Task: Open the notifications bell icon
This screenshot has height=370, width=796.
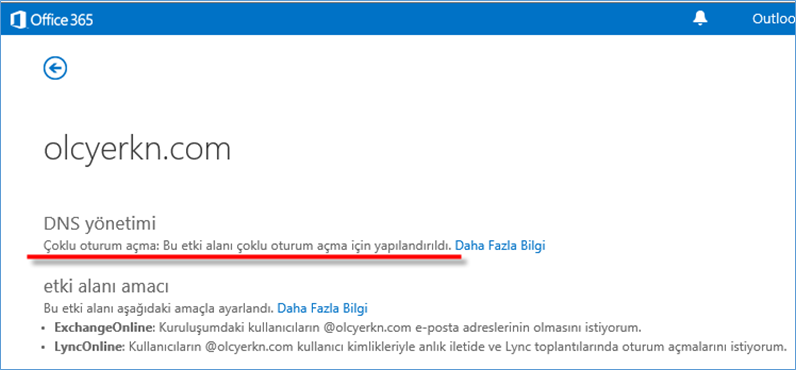Action: [x=700, y=18]
